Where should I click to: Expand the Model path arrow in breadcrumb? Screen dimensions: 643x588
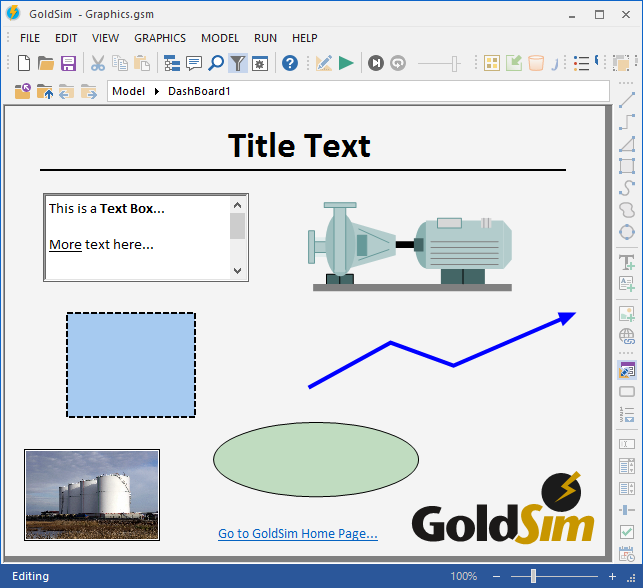point(156,91)
